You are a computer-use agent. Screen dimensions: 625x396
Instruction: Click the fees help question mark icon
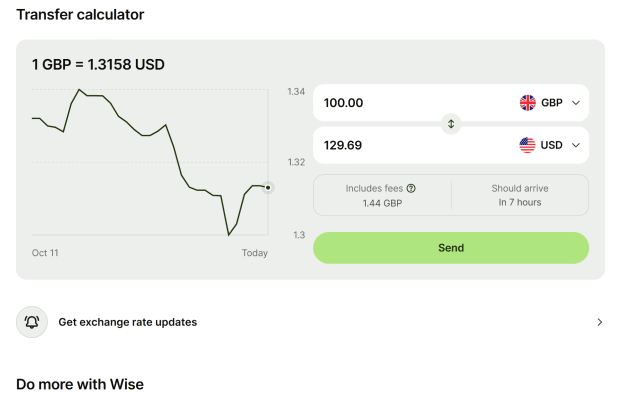click(x=411, y=188)
